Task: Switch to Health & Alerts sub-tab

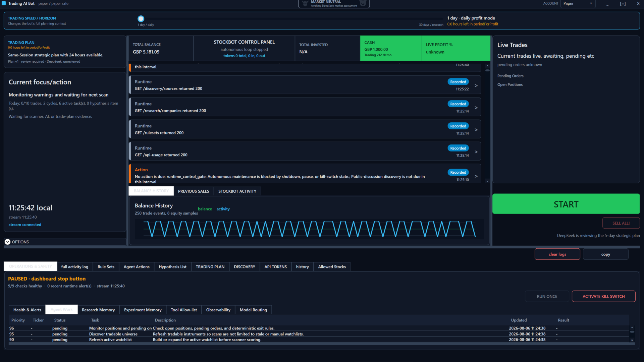Action: point(27,310)
